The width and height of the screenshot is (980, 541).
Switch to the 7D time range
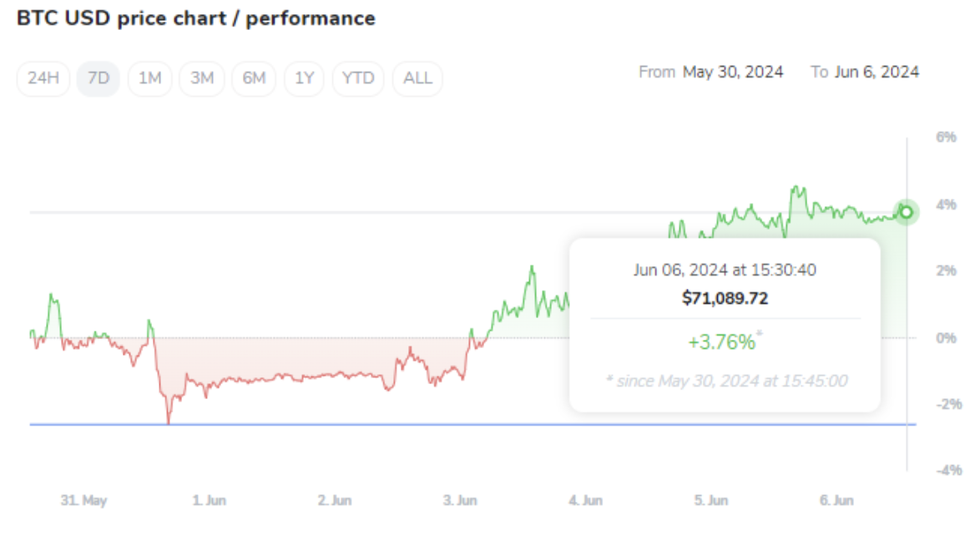(x=99, y=78)
